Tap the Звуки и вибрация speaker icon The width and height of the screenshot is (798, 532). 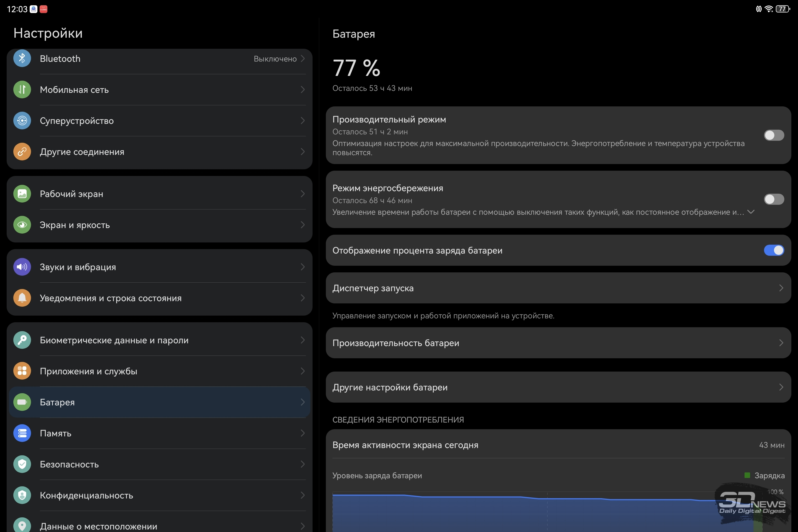pyautogui.click(x=22, y=267)
